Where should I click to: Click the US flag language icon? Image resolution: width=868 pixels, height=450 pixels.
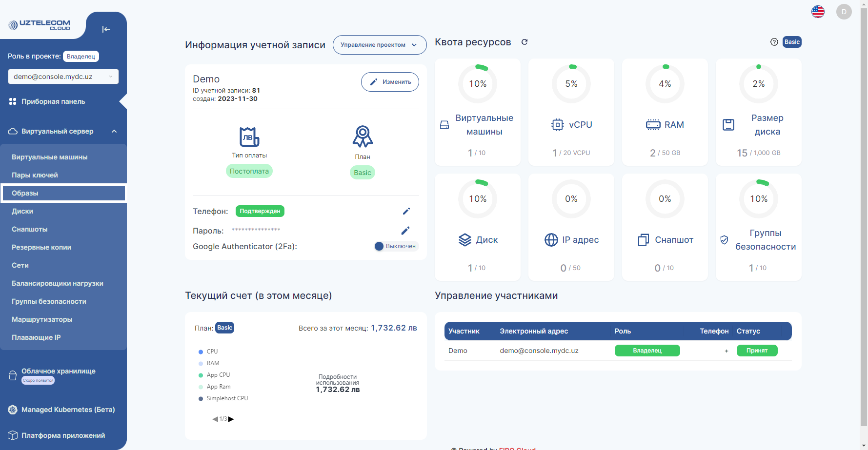818,12
